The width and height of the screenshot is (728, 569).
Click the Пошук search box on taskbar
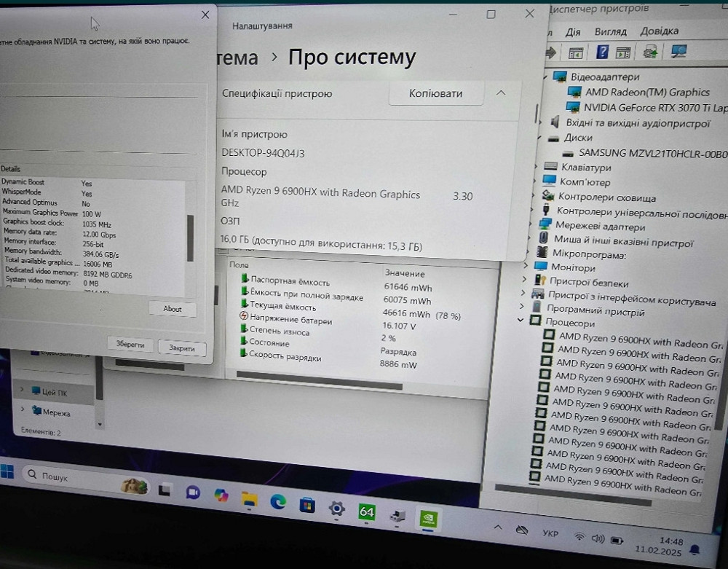point(66,477)
